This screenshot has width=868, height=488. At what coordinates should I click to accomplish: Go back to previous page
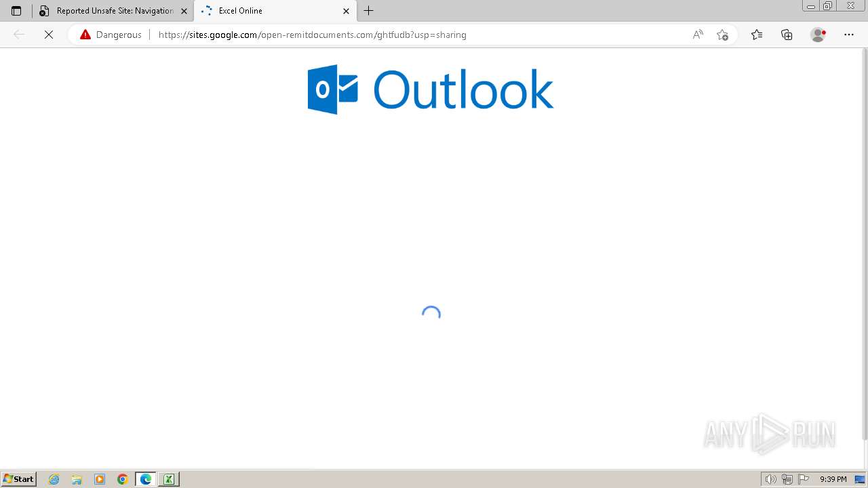click(x=19, y=35)
